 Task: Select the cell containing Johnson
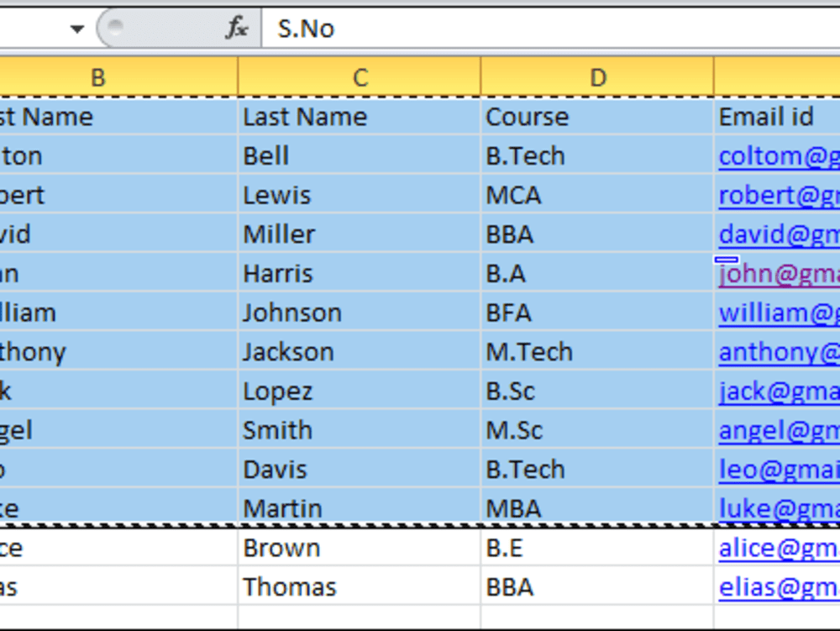point(360,313)
